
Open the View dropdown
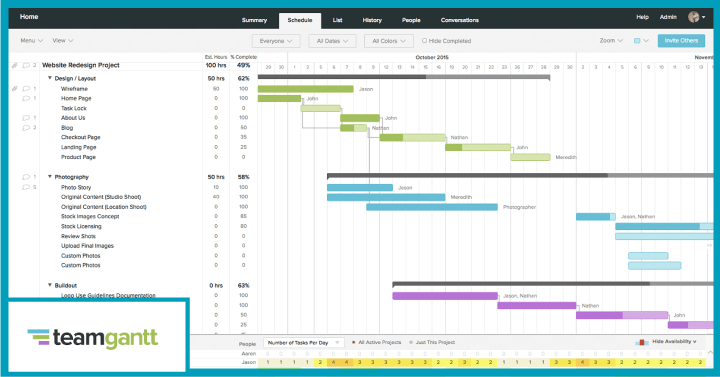pos(62,40)
